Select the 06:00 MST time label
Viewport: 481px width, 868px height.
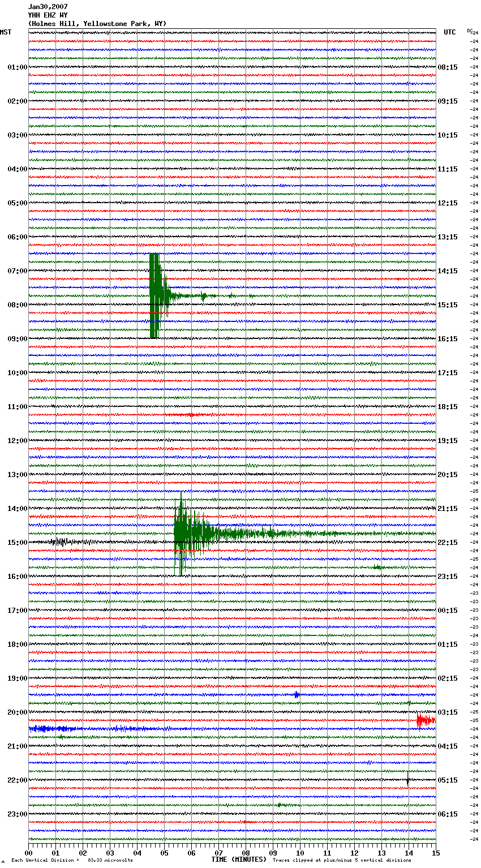[x=18, y=237]
